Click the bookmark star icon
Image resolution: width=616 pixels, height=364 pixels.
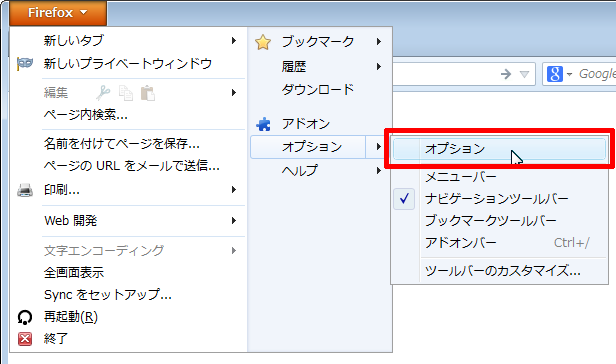click(x=263, y=42)
